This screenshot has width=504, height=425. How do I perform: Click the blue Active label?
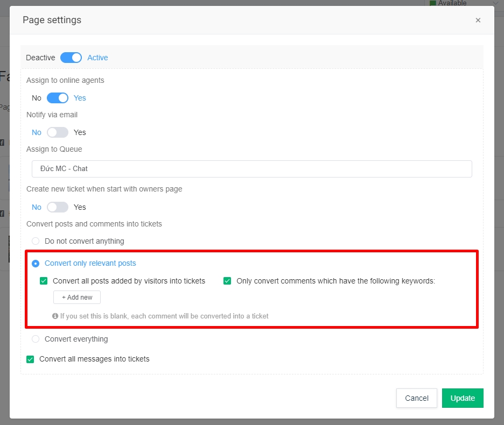(x=97, y=58)
